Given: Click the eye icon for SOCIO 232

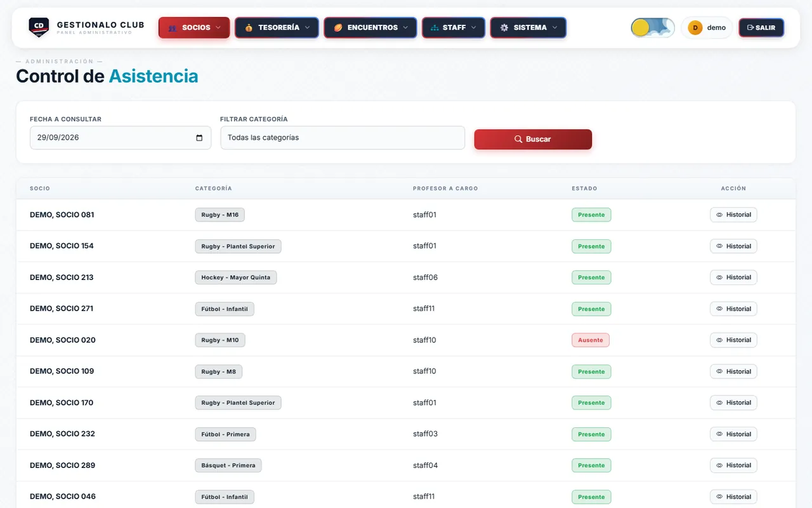Looking at the screenshot, I should click(x=719, y=434).
